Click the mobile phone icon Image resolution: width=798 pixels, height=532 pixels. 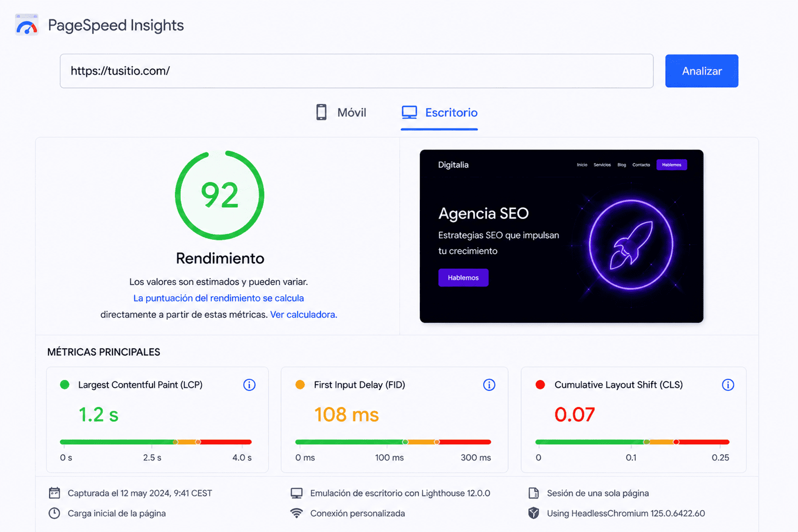(x=321, y=112)
